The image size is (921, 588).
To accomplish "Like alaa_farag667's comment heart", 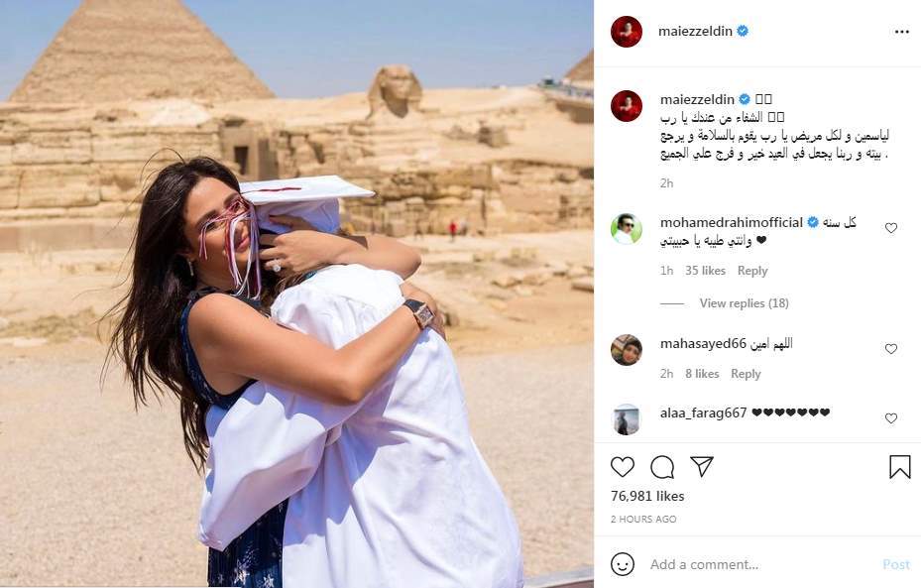I will click(x=891, y=418).
